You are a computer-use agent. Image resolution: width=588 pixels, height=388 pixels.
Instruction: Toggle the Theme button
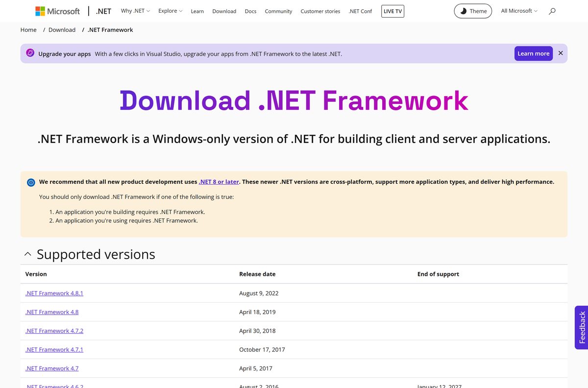(473, 11)
